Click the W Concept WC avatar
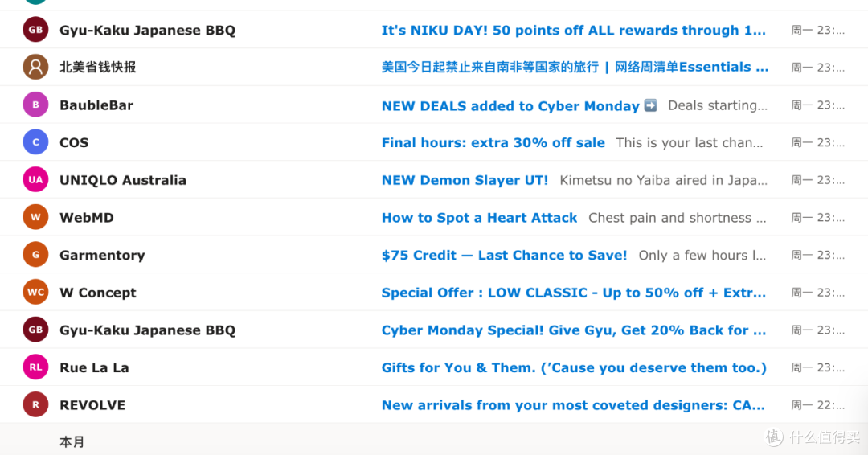 [35, 293]
